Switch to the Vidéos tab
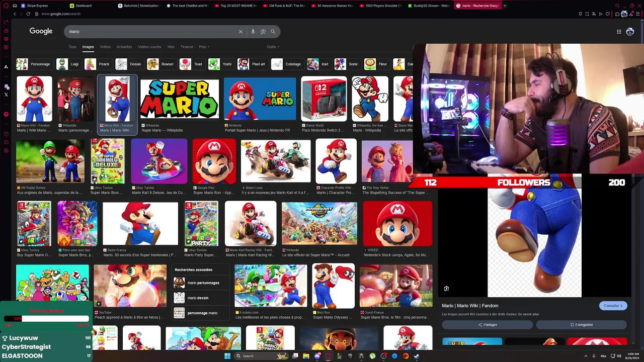Screen dimensions: 644x362 (x=105, y=47)
